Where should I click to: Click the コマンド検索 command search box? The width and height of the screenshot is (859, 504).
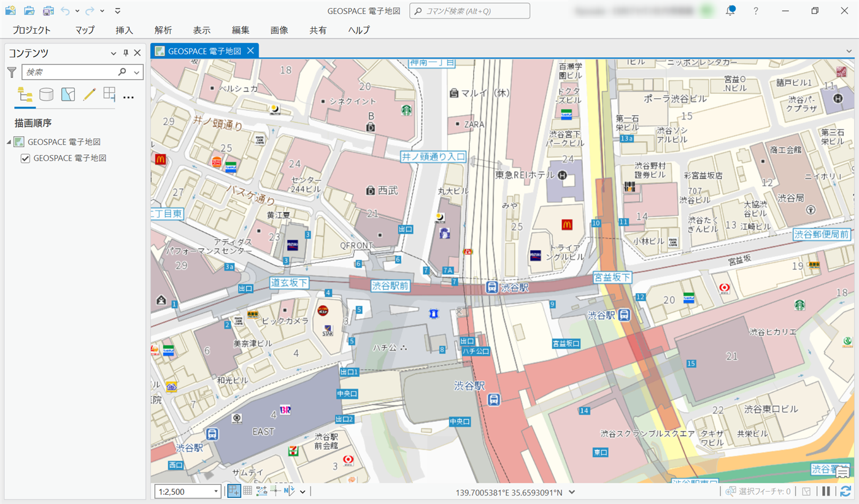470,11
